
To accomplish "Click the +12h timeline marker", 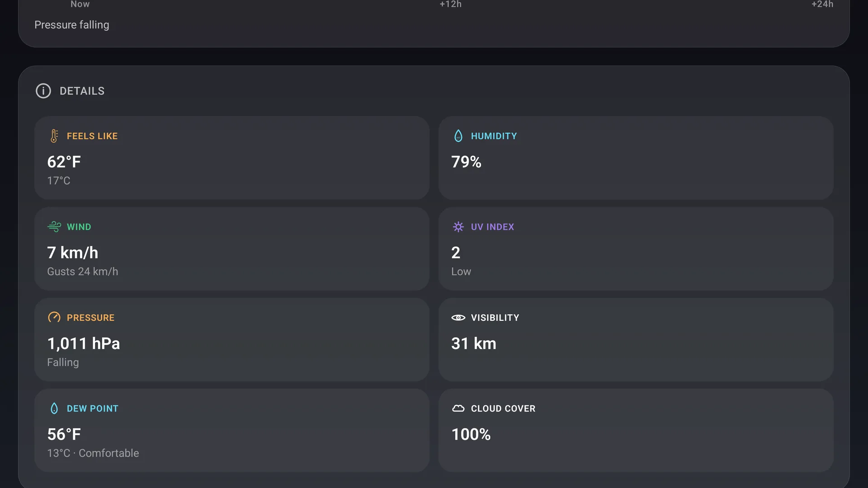I will [x=451, y=4].
